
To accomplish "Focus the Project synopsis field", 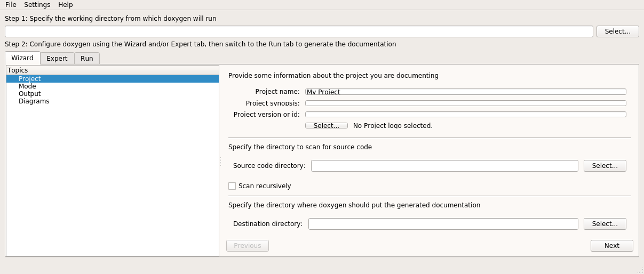I will click(466, 103).
